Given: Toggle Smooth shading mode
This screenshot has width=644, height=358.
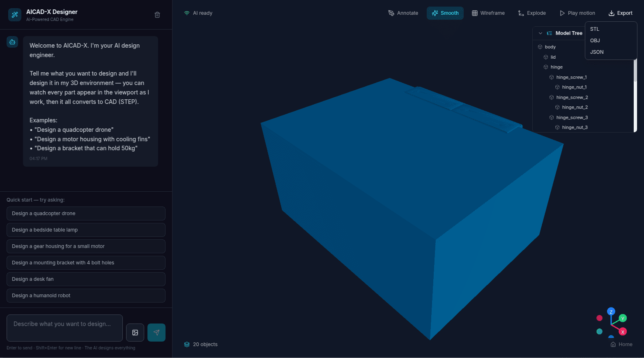Looking at the screenshot, I should [x=445, y=13].
